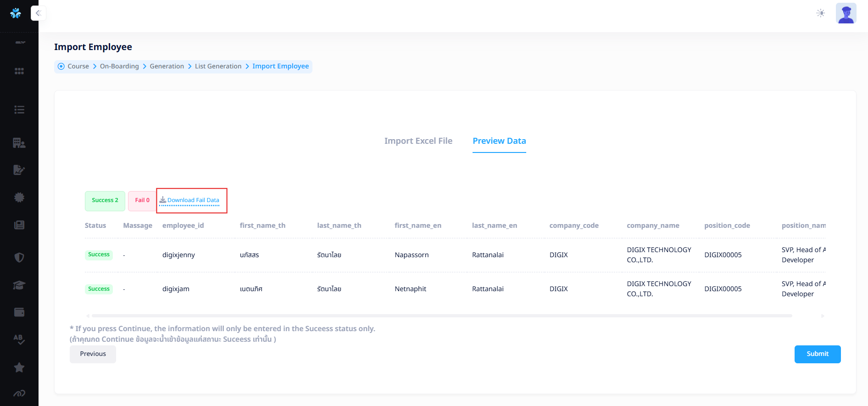This screenshot has width=868, height=406.
Task: Open the list icon in sidebar
Action: coord(19,110)
